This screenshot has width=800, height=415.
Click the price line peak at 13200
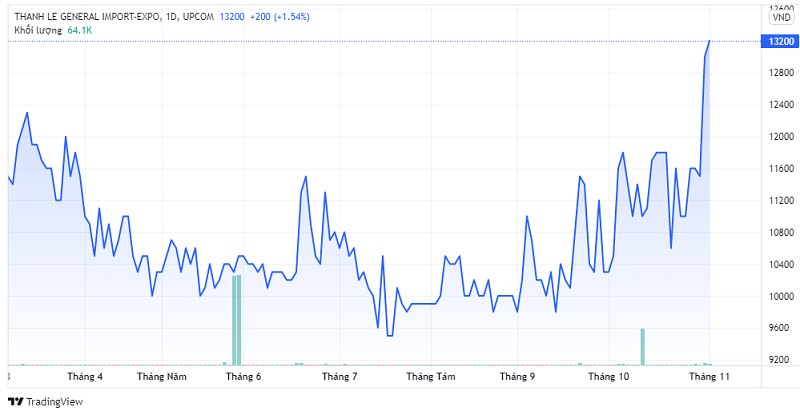[x=710, y=41]
